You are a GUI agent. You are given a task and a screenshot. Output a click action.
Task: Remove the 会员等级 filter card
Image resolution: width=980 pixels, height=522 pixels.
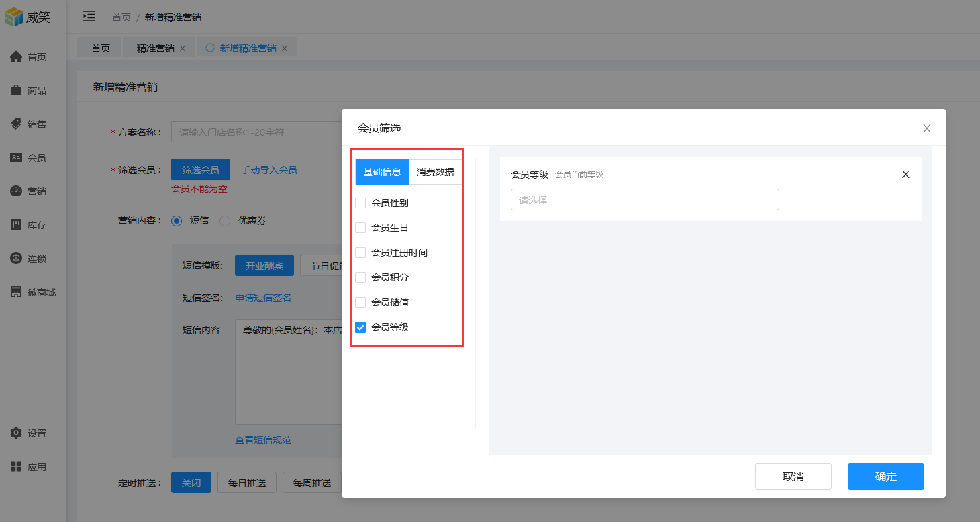click(x=905, y=175)
